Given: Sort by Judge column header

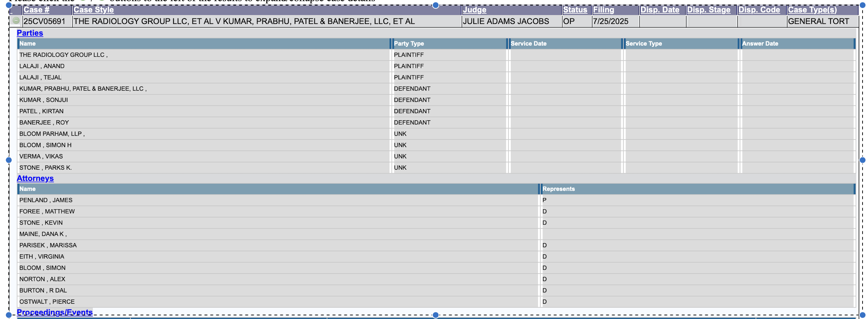Looking at the screenshot, I should pos(474,10).
